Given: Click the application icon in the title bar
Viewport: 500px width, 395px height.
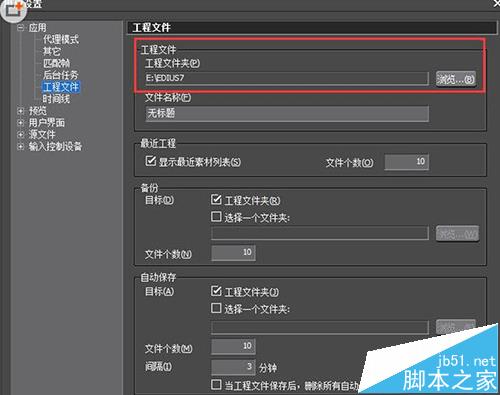Looking at the screenshot, I should point(13,10).
